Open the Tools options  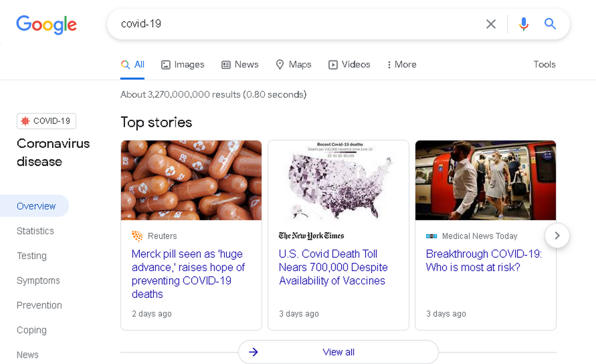point(544,64)
